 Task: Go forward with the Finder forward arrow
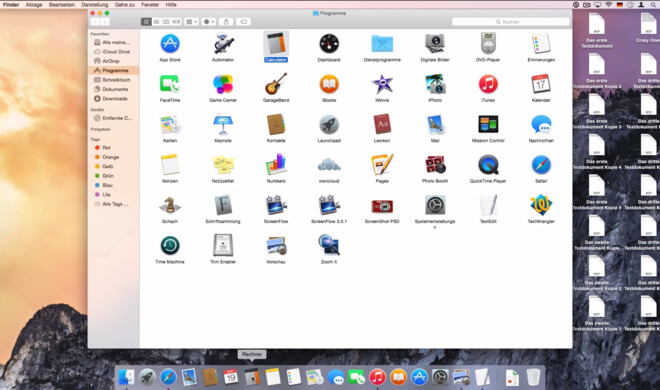[105, 21]
